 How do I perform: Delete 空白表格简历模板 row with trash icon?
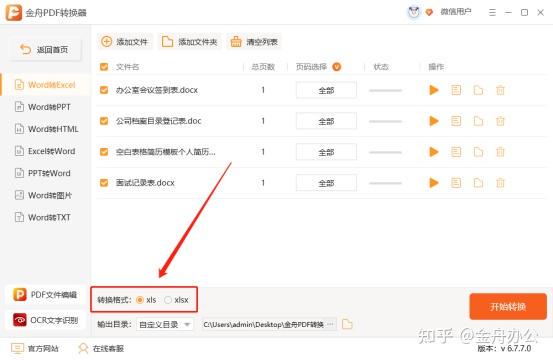[x=500, y=152]
